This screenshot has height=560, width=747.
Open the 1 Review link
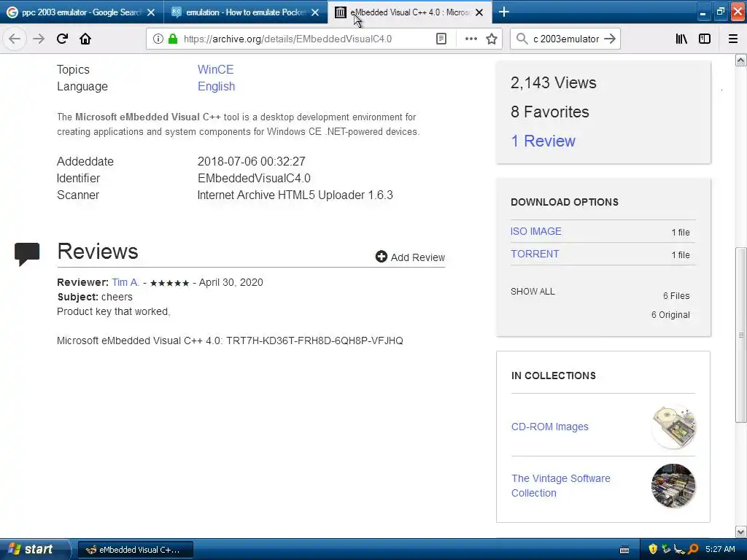pyautogui.click(x=543, y=141)
